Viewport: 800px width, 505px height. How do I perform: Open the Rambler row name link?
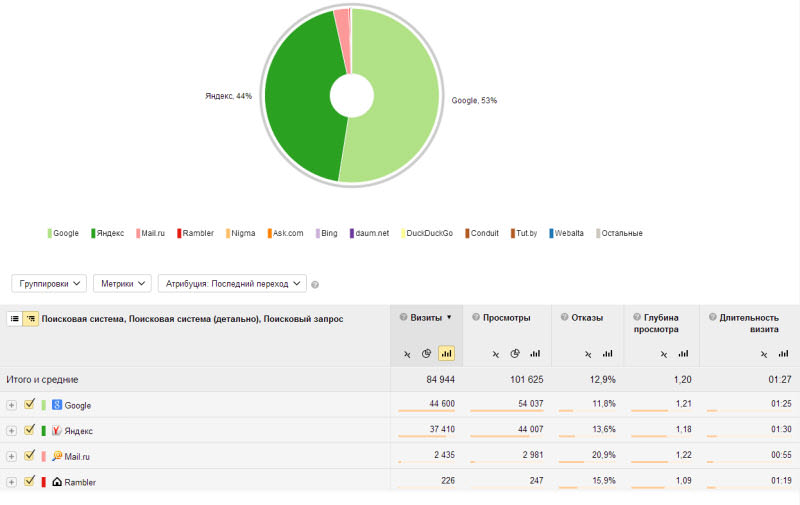coord(80,482)
